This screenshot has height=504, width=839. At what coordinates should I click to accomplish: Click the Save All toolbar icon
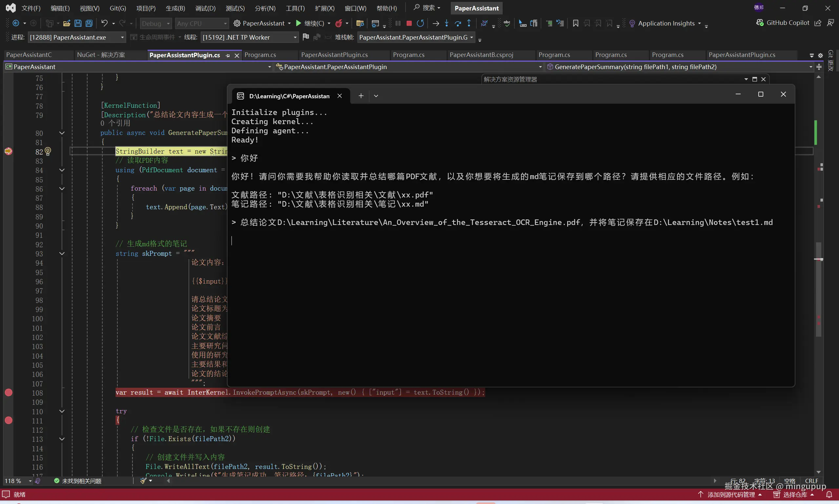(89, 24)
